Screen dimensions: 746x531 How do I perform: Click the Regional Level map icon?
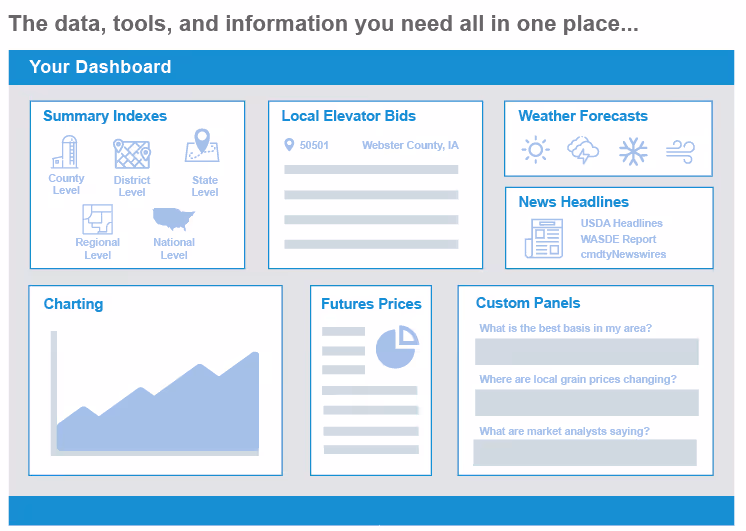click(97, 219)
